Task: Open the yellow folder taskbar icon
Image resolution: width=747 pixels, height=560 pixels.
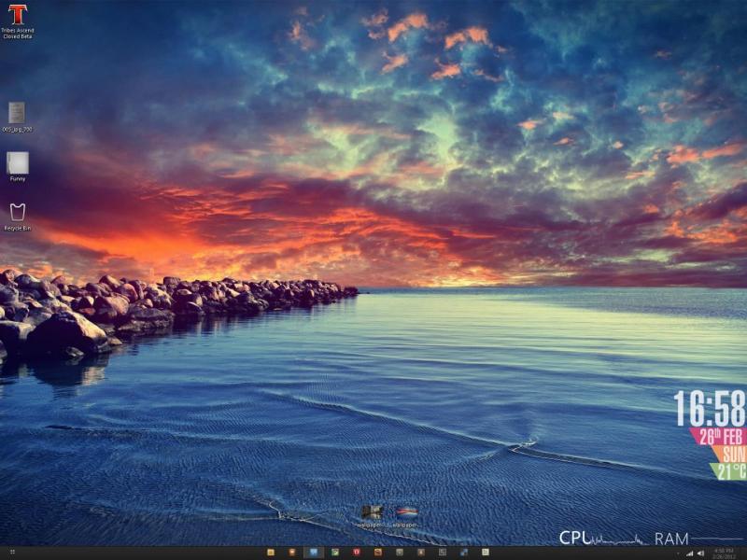Action: point(270,553)
